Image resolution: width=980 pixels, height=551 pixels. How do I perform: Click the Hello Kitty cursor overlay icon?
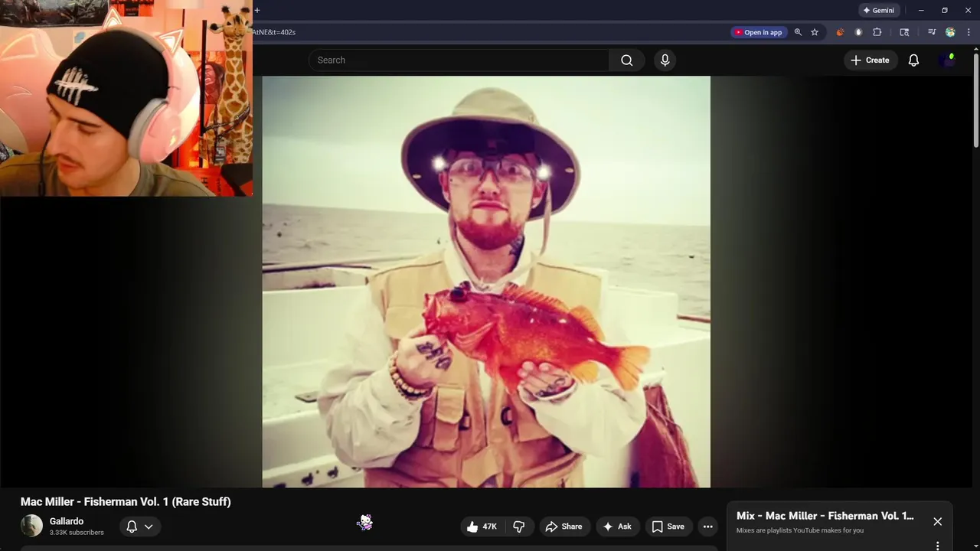pyautogui.click(x=366, y=522)
